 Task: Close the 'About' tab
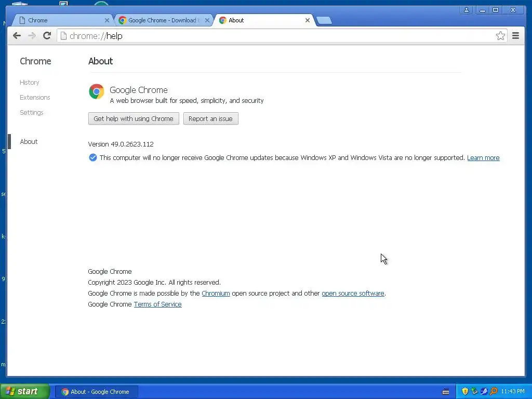[308, 20]
